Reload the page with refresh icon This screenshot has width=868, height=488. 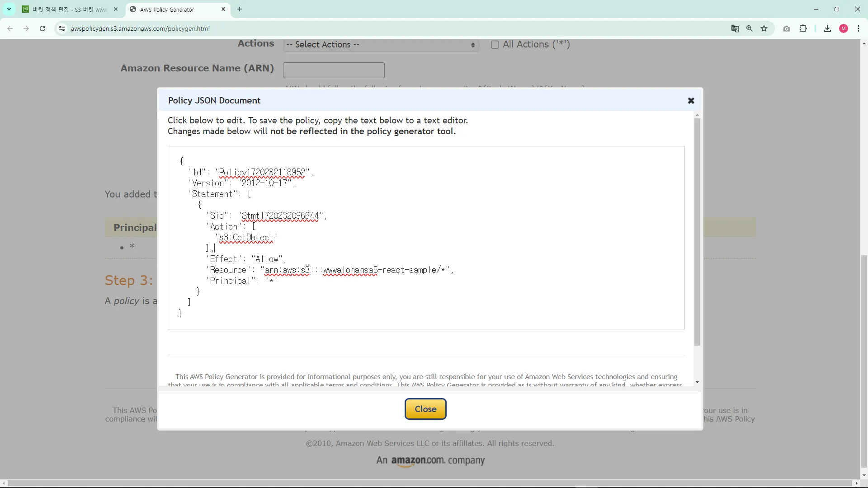pos(42,28)
